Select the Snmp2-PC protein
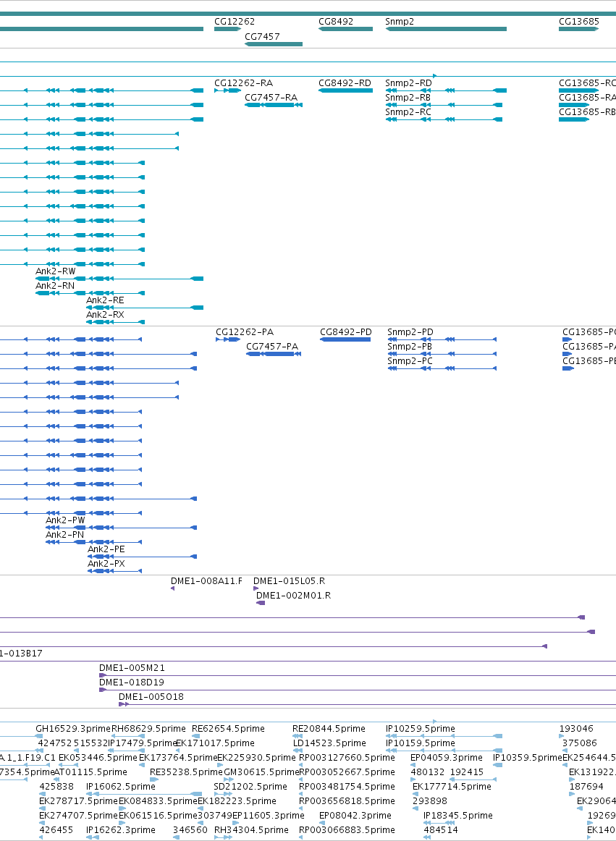616x841 pixels. pos(442,368)
